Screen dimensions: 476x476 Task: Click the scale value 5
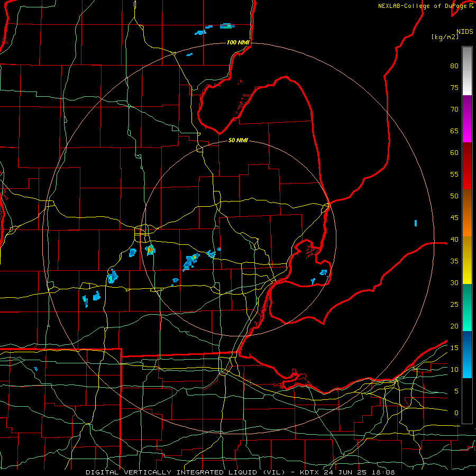pyautogui.click(x=456, y=391)
